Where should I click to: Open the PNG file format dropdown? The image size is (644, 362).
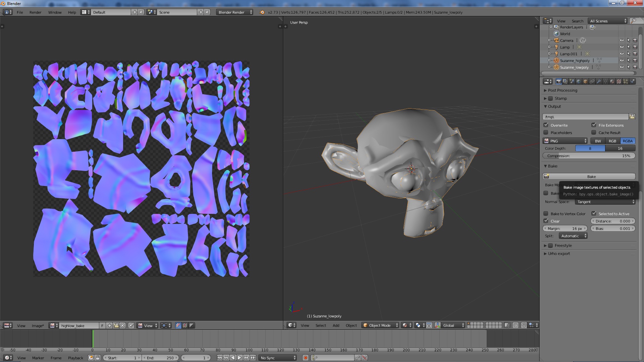tap(565, 141)
